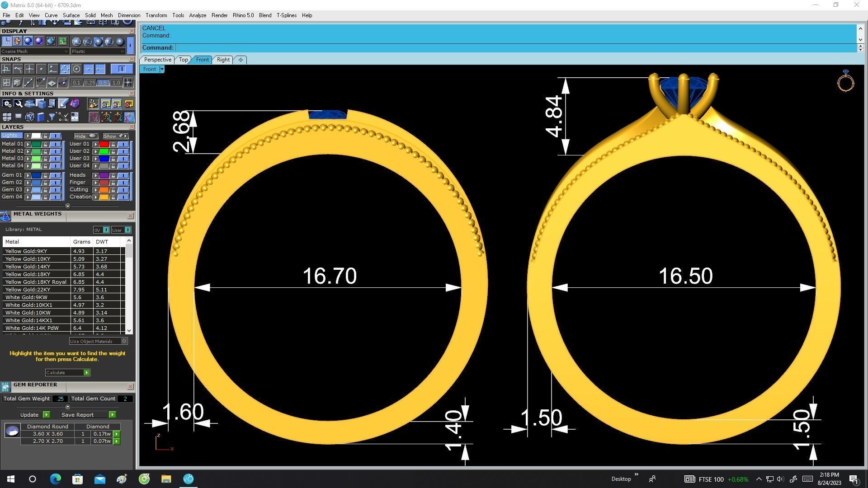This screenshot has height=488, width=868.
Task: Toggle the grid display icon in Display panel
Action: click(6, 41)
